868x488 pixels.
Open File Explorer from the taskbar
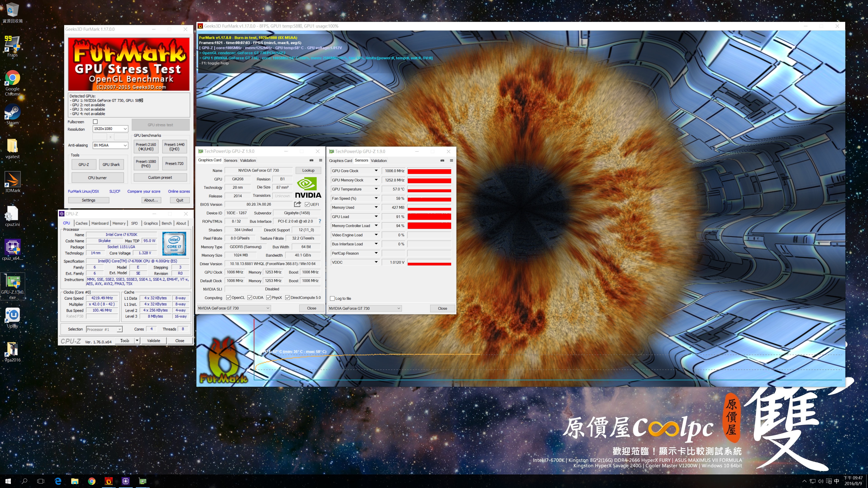tap(75, 481)
